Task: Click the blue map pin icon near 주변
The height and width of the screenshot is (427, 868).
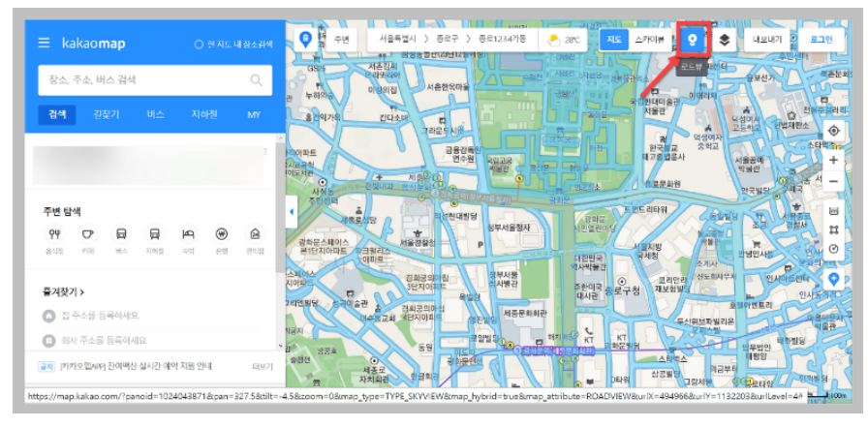Action: click(305, 40)
